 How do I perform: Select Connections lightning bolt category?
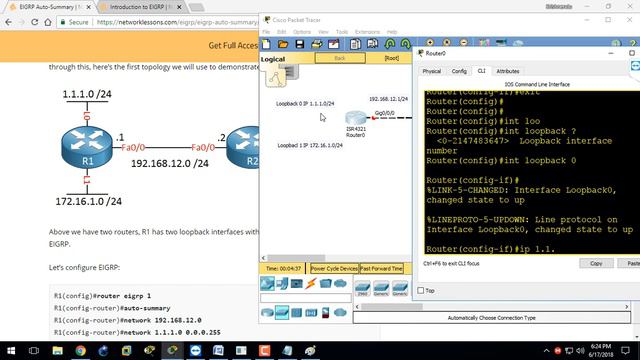[311, 283]
